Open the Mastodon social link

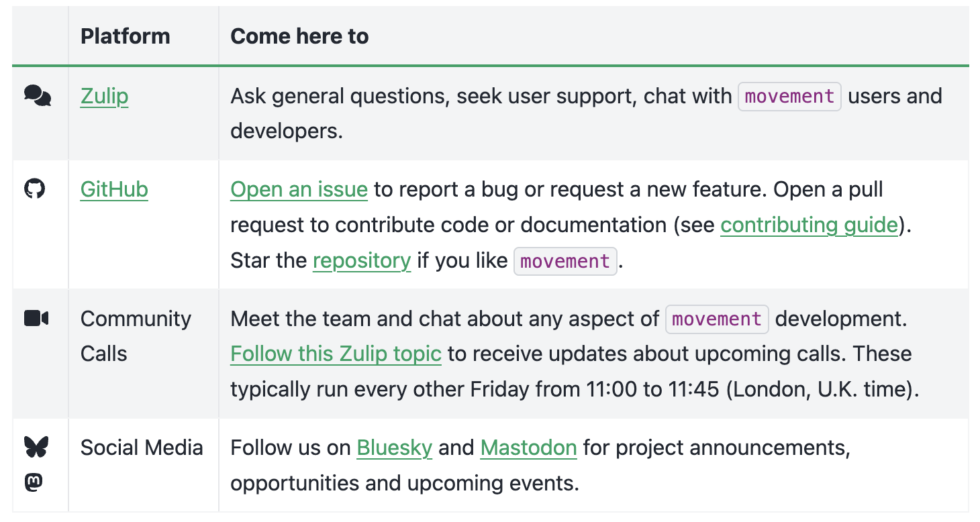point(528,448)
